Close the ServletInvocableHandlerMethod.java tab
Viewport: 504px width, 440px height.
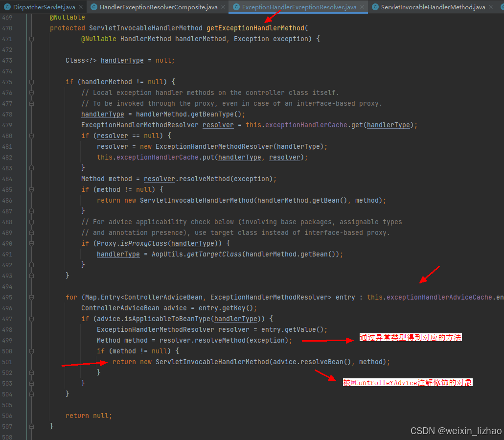pyautogui.click(x=491, y=7)
